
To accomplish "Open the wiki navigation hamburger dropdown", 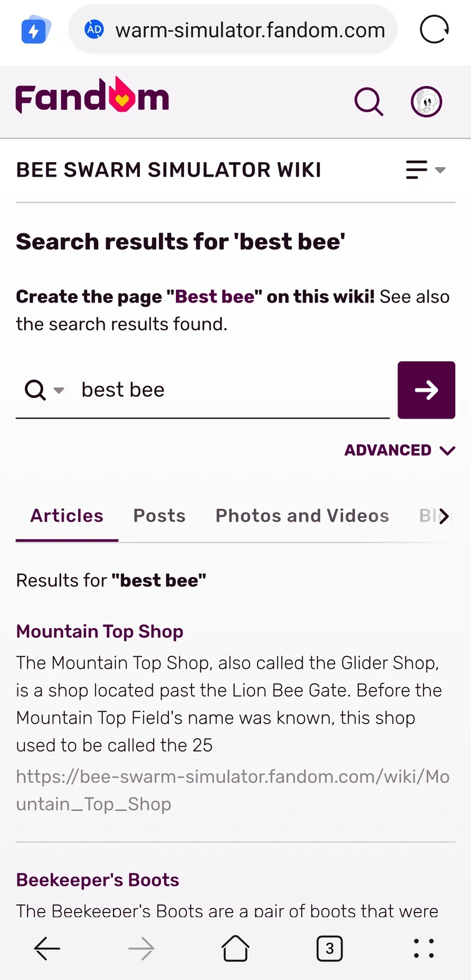I will [425, 170].
